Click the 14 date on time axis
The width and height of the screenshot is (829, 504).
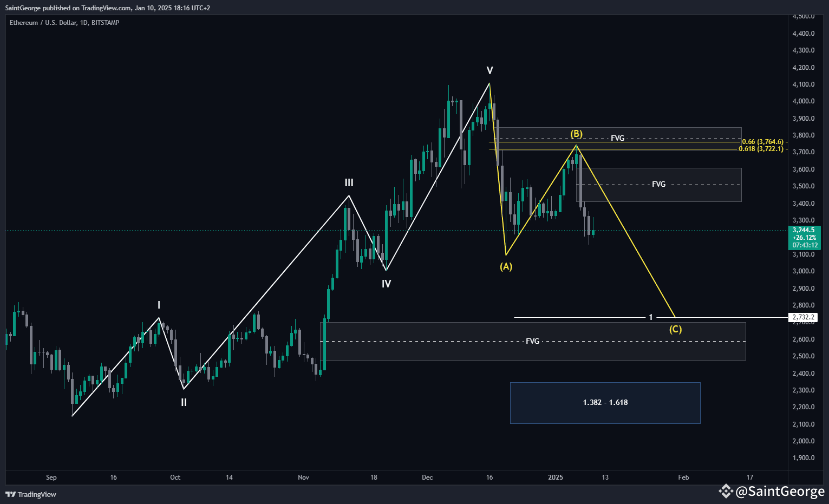(x=229, y=477)
